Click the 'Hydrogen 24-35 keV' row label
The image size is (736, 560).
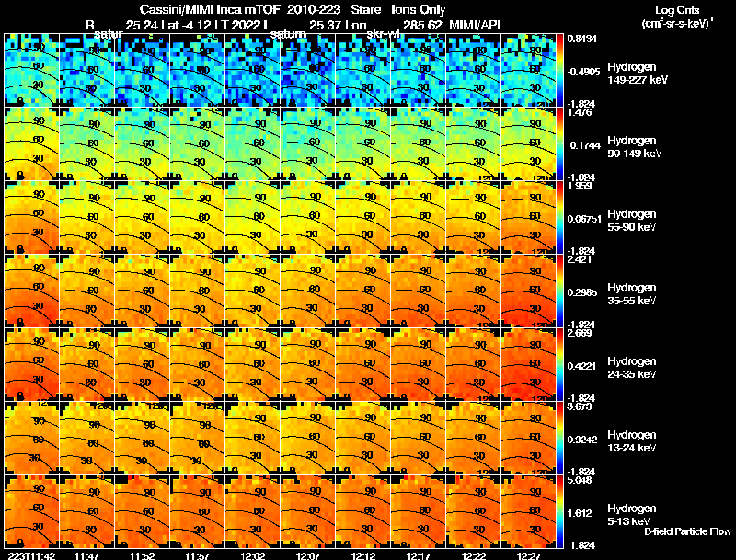click(x=631, y=368)
